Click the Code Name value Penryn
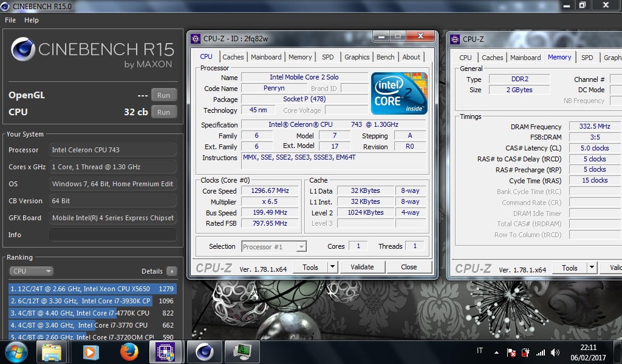 tap(274, 88)
